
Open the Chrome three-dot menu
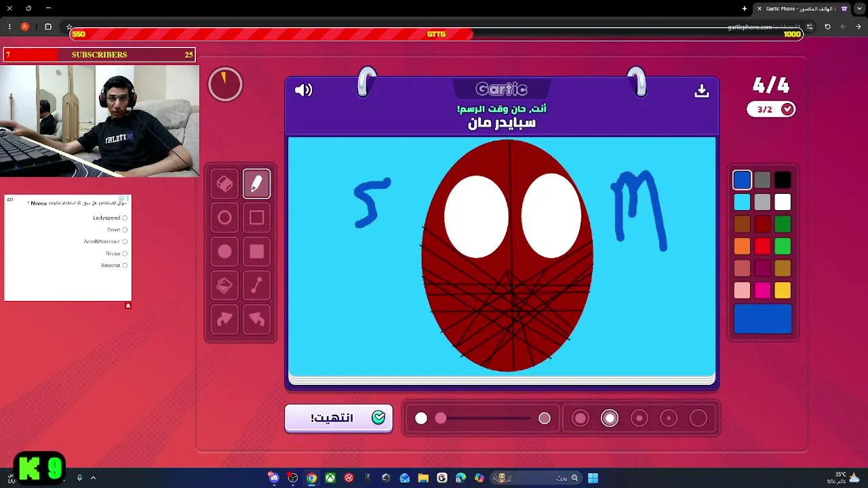coord(9,26)
